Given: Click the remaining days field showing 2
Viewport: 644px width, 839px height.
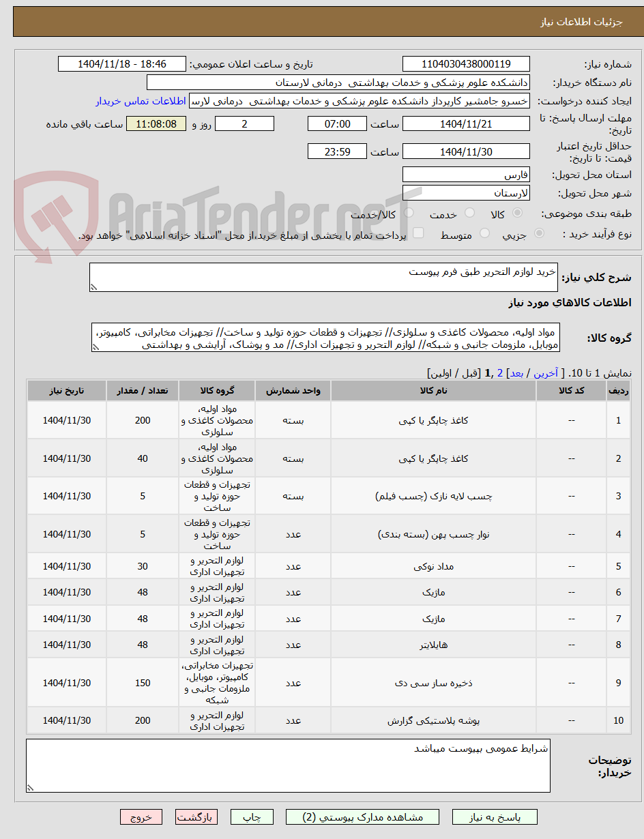Looking at the screenshot, I should click(244, 123).
